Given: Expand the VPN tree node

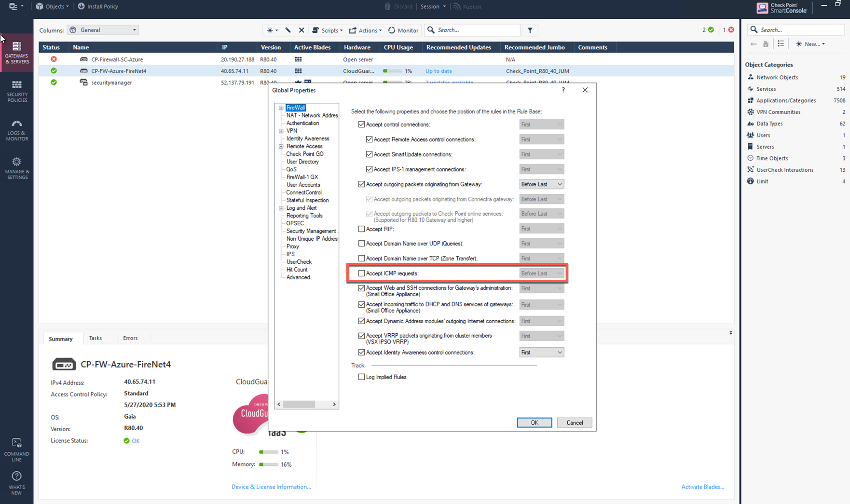Looking at the screenshot, I should [x=281, y=131].
